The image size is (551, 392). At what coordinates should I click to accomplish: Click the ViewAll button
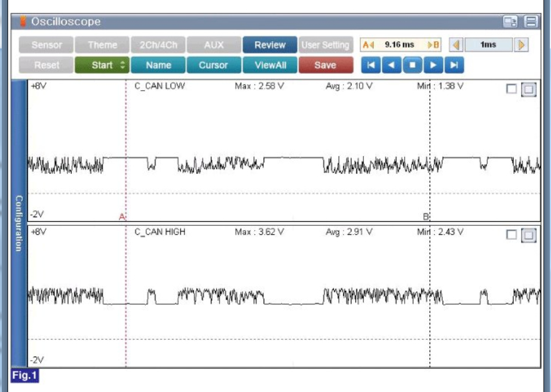tap(270, 65)
